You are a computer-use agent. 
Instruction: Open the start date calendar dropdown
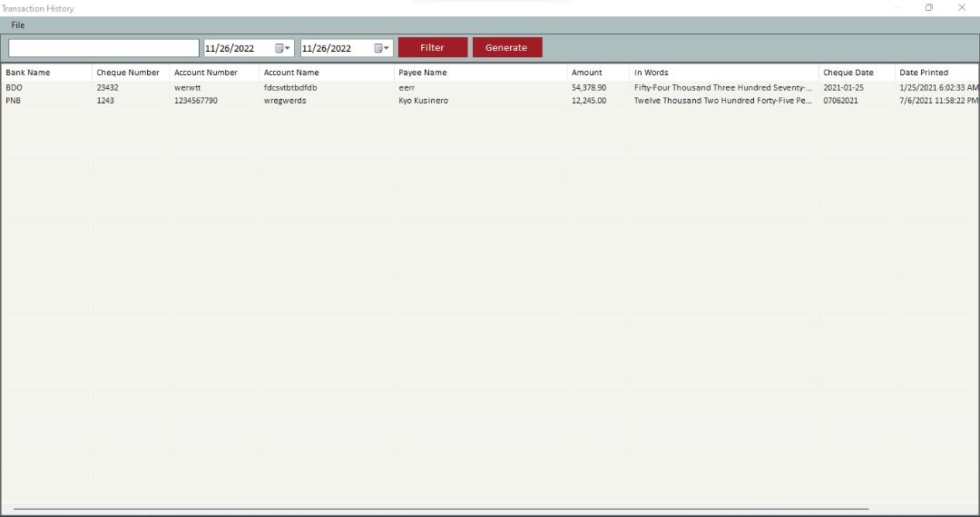click(x=283, y=48)
